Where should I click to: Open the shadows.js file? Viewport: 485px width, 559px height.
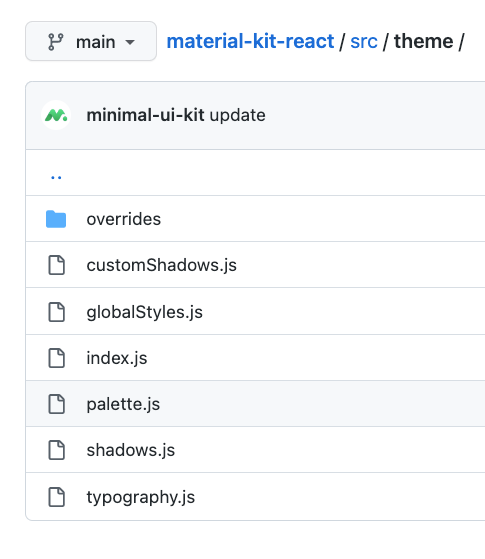point(131,450)
